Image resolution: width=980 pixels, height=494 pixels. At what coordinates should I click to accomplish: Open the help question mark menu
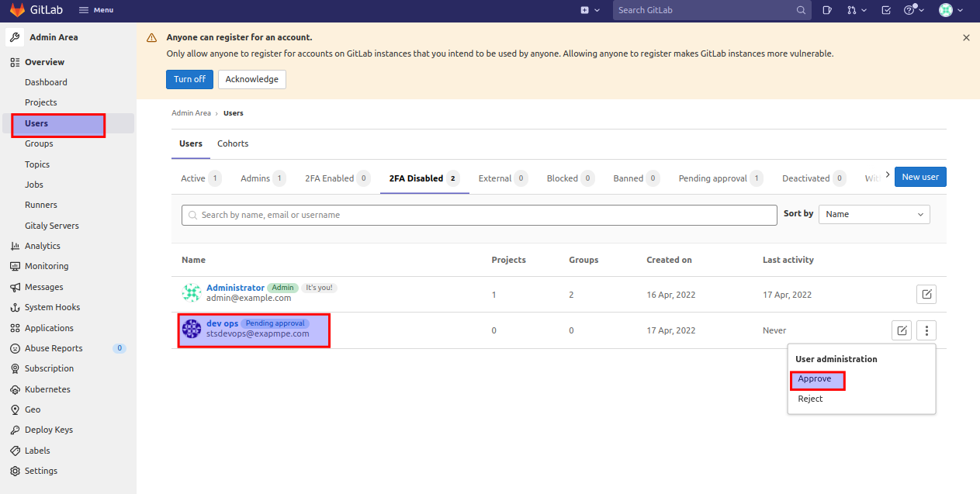913,10
